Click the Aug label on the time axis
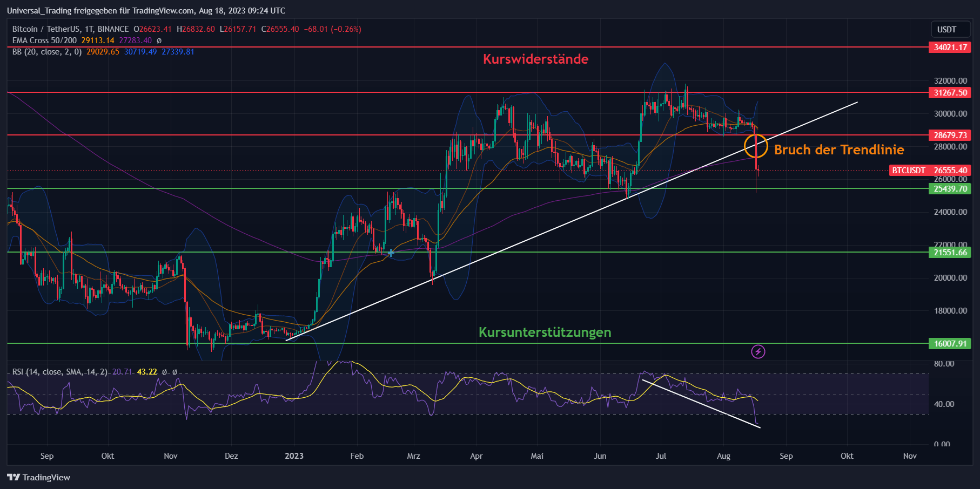 click(x=723, y=456)
